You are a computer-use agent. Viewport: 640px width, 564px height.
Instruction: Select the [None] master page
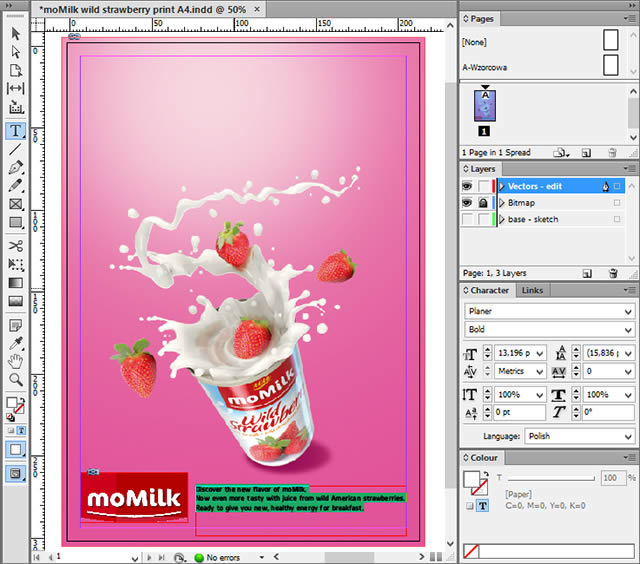coord(541,42)
